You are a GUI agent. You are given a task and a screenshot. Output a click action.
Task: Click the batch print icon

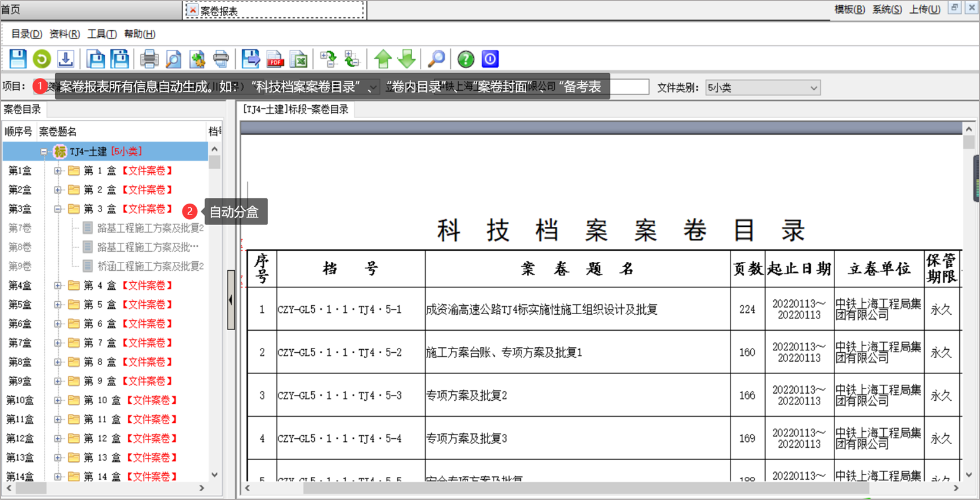coord(221,59)
